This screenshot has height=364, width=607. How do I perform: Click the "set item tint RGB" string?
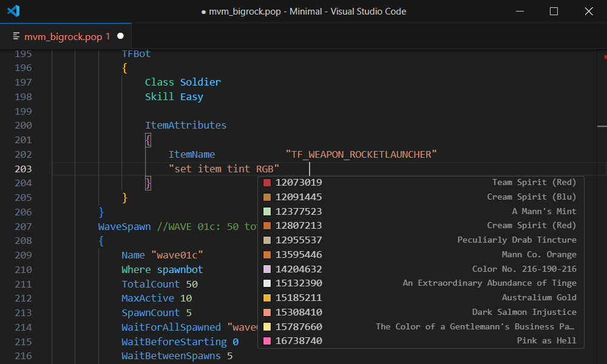click(x=224, y=169)
